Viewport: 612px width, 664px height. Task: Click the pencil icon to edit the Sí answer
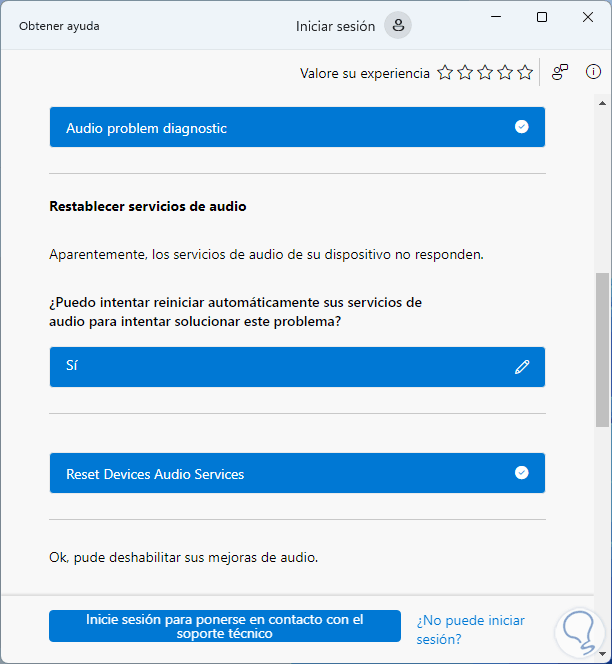coord(522,367)
